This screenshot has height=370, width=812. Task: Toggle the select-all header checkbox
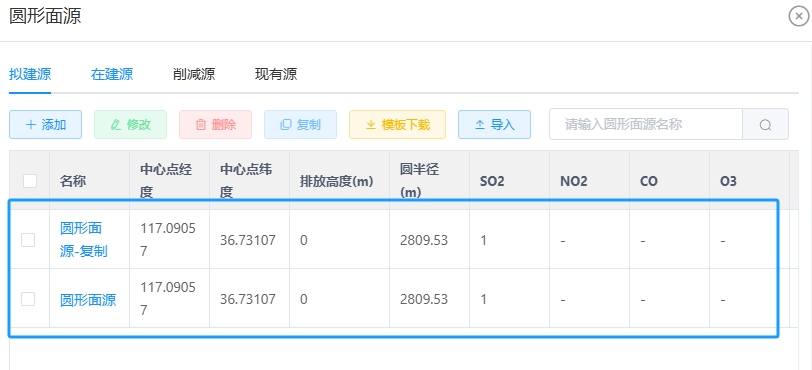(x=30, y=181)
